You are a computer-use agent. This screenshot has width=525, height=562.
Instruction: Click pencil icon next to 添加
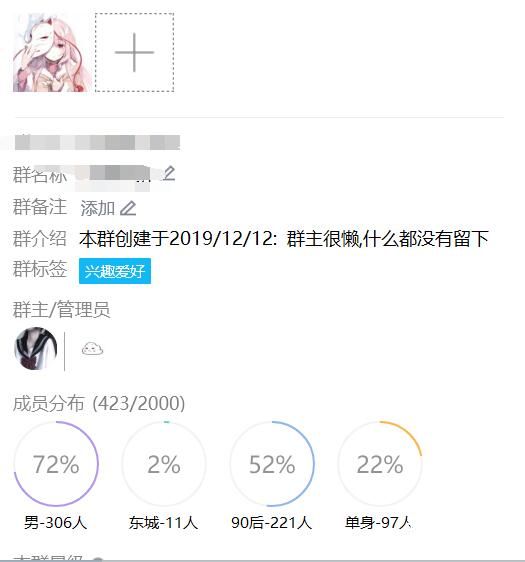pos(128,208)
